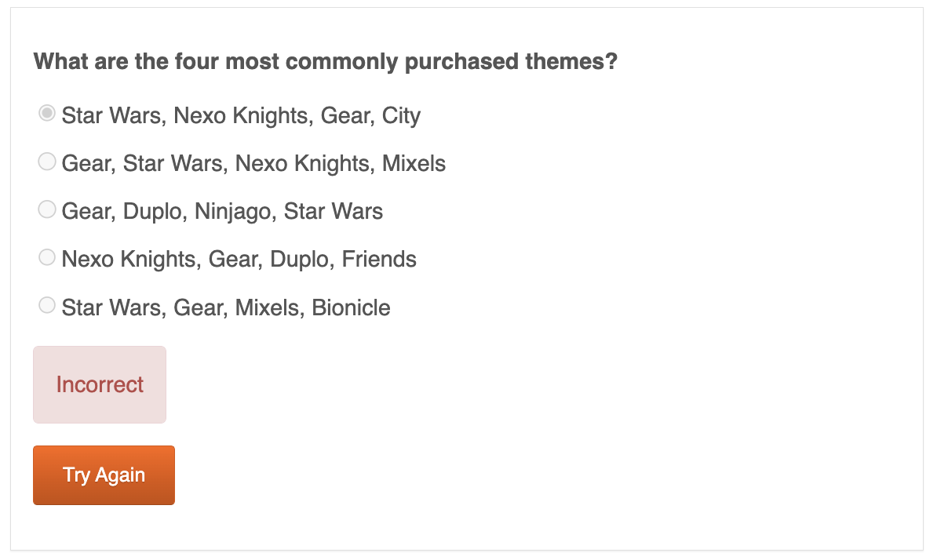Click the answer label 'Gear, Duplo, Ninjago, Star Wars'
The height and width of the screenshot is (560, 937).
[222, 212]
